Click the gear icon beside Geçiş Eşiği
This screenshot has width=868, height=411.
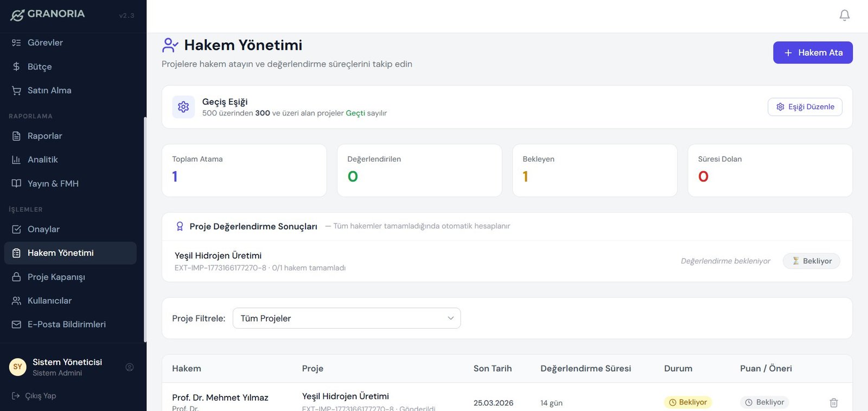pos(183,107)
